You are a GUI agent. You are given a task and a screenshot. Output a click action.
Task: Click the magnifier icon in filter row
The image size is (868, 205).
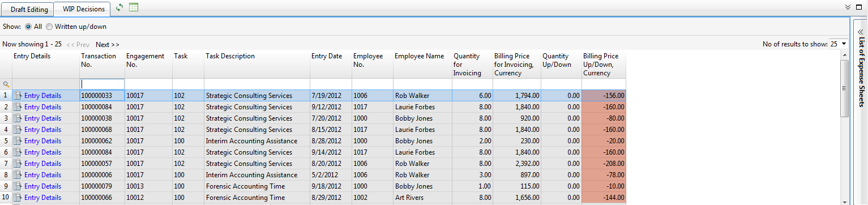[6, 84]
